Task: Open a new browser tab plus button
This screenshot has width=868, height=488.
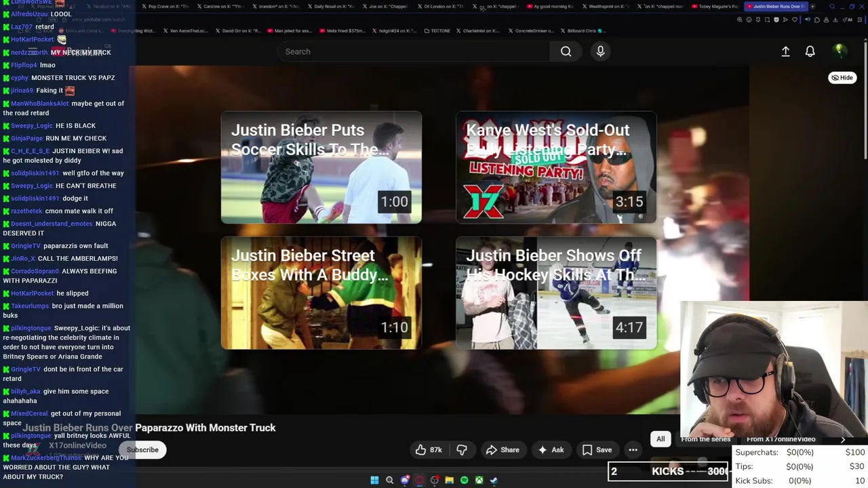Action: (812, 6)
